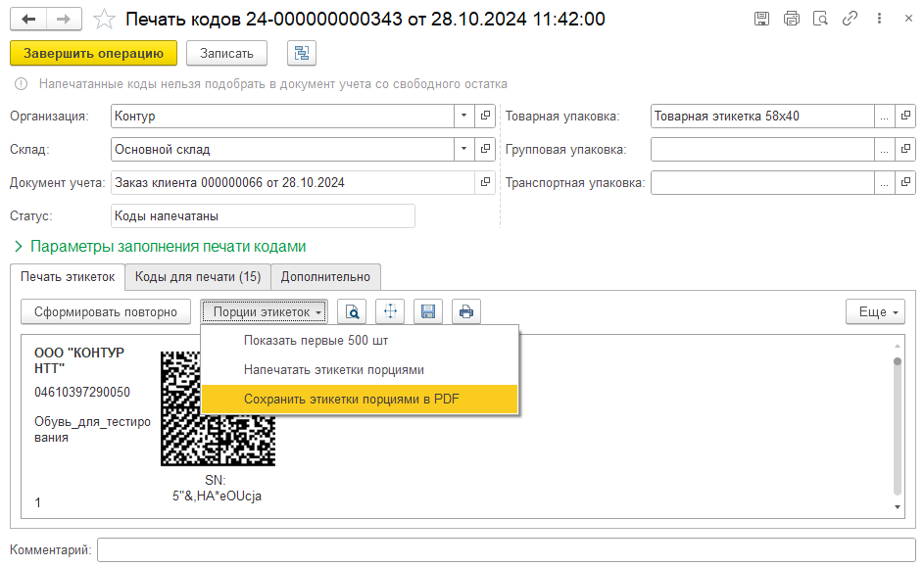Add document to favorites with star icon
This screenshot has height=567, width=924.
point(104,20)
